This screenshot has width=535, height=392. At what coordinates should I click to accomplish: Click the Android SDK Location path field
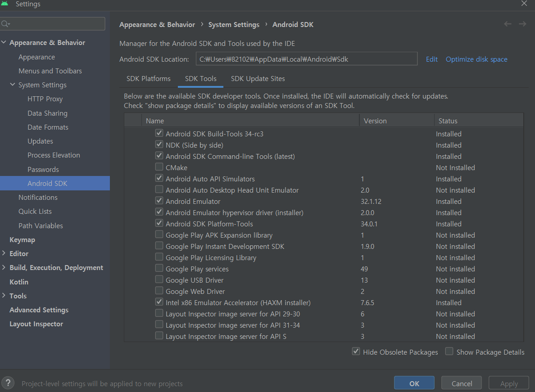[306, 59]
